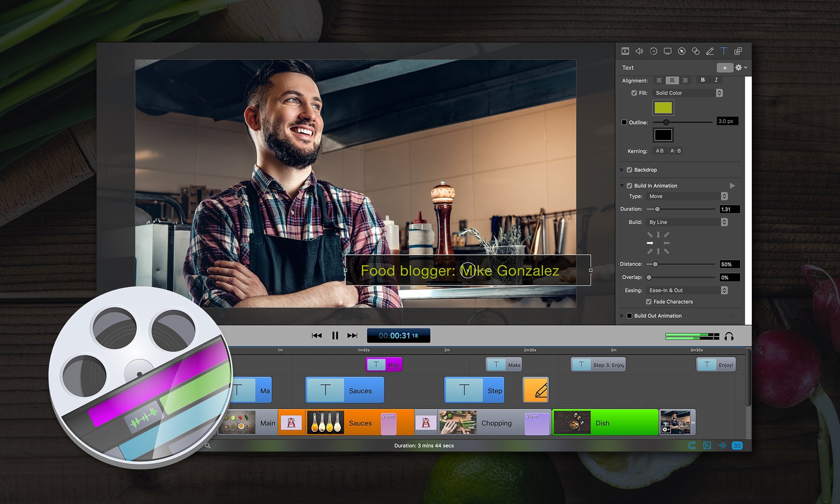840x504 pixels.
Task: Select center text alignment
Action: pyautogui.click(x=672, y=80)
